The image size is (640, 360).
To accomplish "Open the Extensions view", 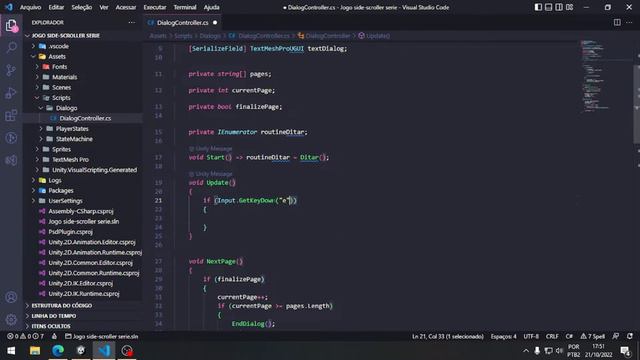I will 11,116.
